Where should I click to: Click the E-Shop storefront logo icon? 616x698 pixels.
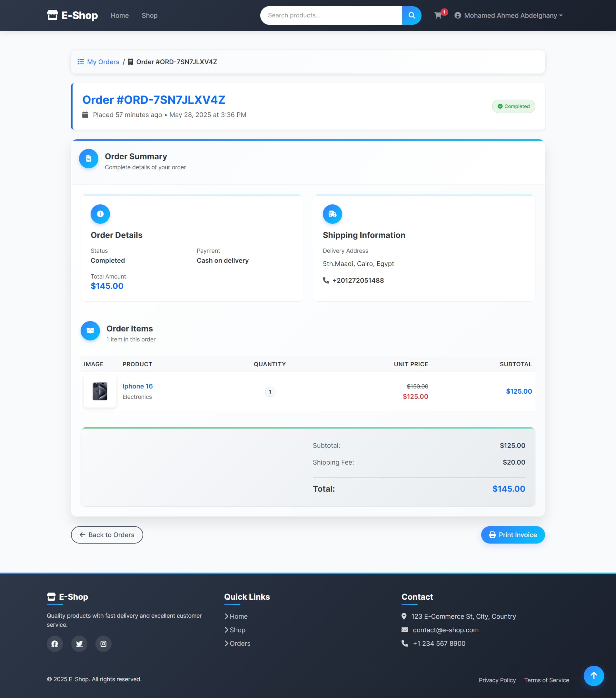point(53,15)
